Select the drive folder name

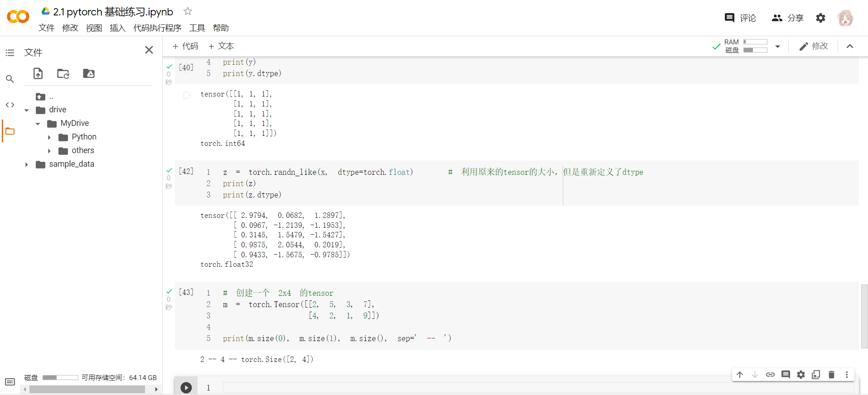point(58,110)
